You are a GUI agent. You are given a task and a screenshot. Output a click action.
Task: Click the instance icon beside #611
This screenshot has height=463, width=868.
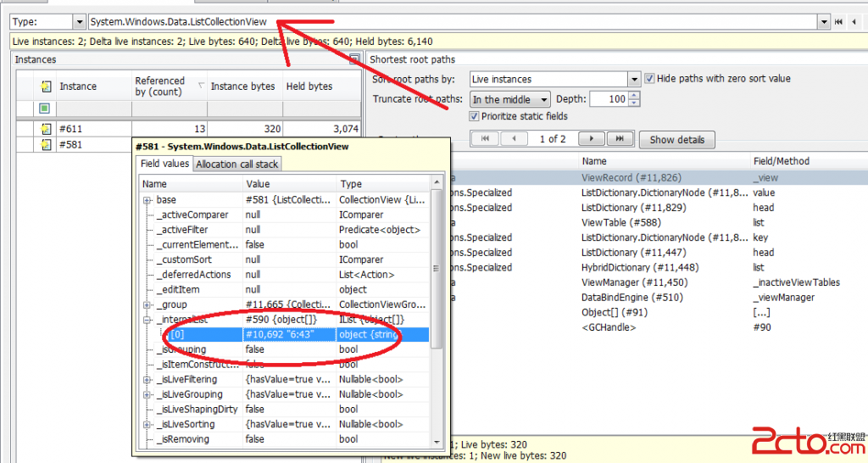click(x=46, y=129)
